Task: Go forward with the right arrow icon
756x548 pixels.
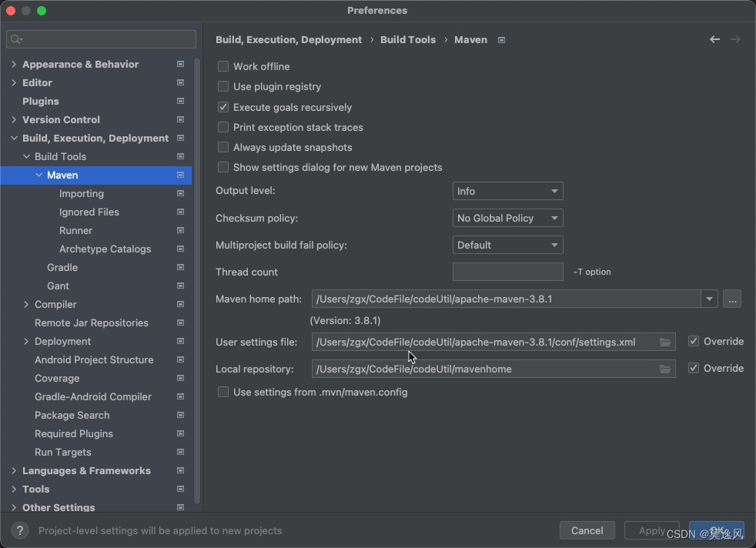Action: click(x=735, y=39)
